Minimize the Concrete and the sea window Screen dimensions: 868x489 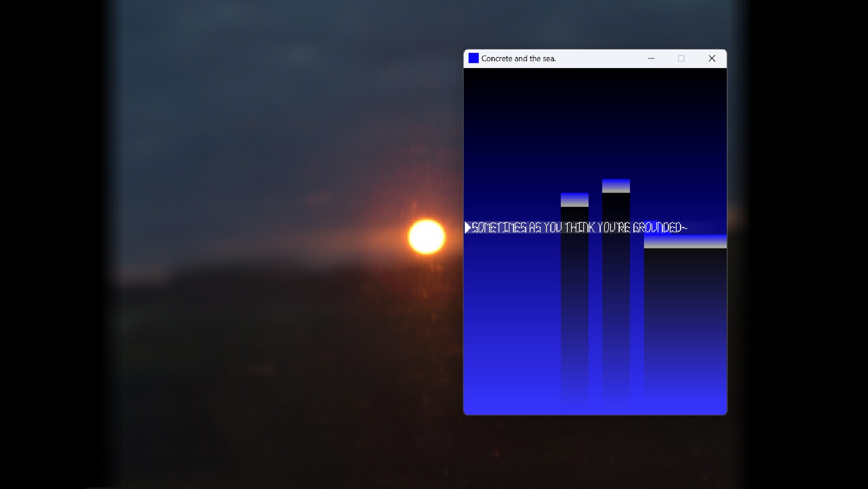point(651,58)
